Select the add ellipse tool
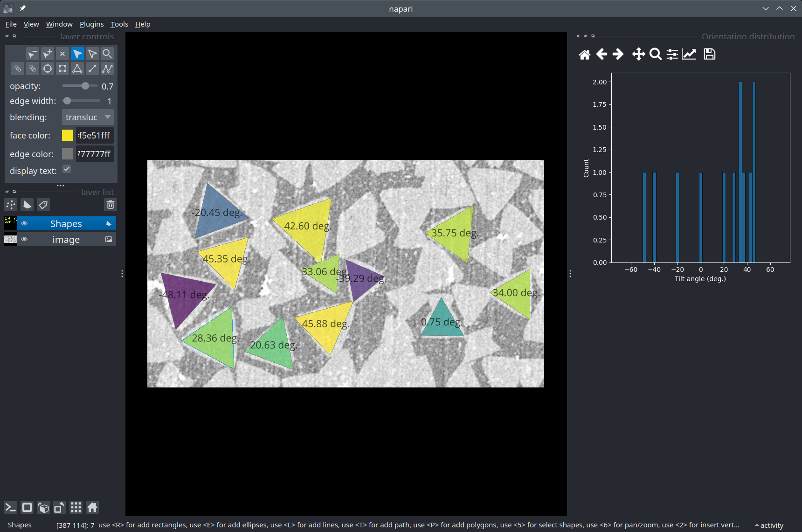This screenshot has height=532, width=802. point(48,69)
